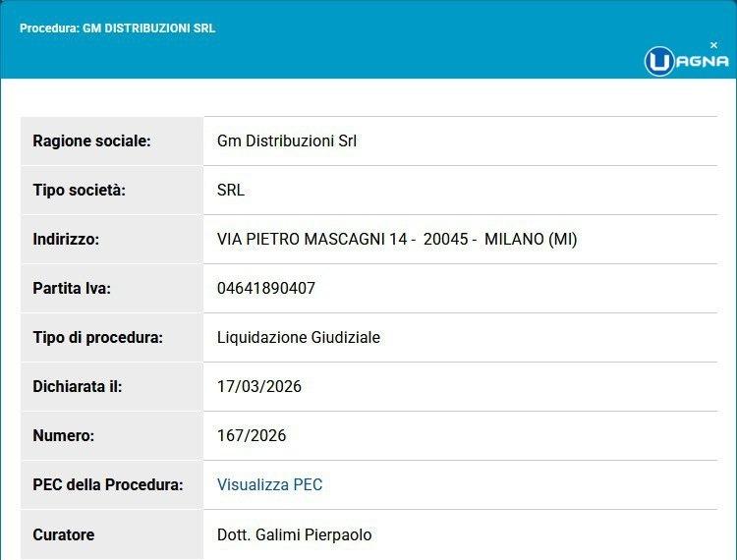The image size is (737, 560).
Task: Click the 'Liquidazione Giudiziale' value
Action: pos(298,337)
